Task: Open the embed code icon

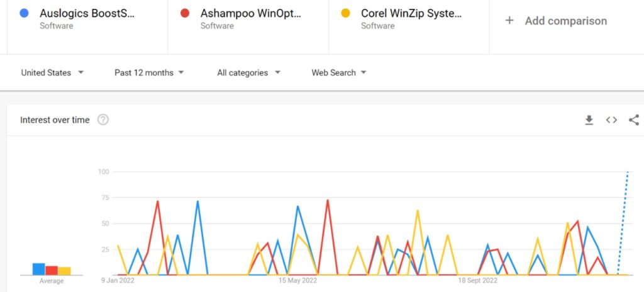Action: [611, 120]
